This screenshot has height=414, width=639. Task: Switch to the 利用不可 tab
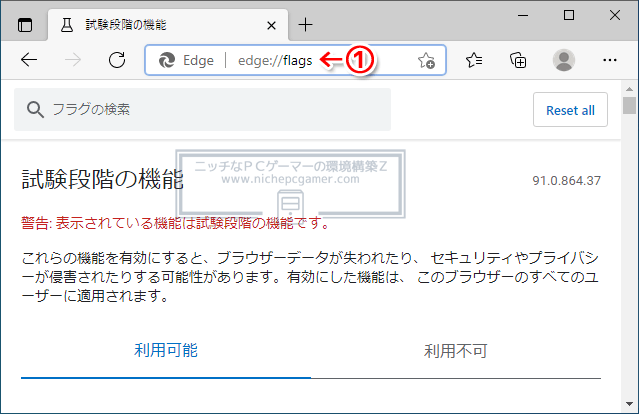tap(455, 351)
